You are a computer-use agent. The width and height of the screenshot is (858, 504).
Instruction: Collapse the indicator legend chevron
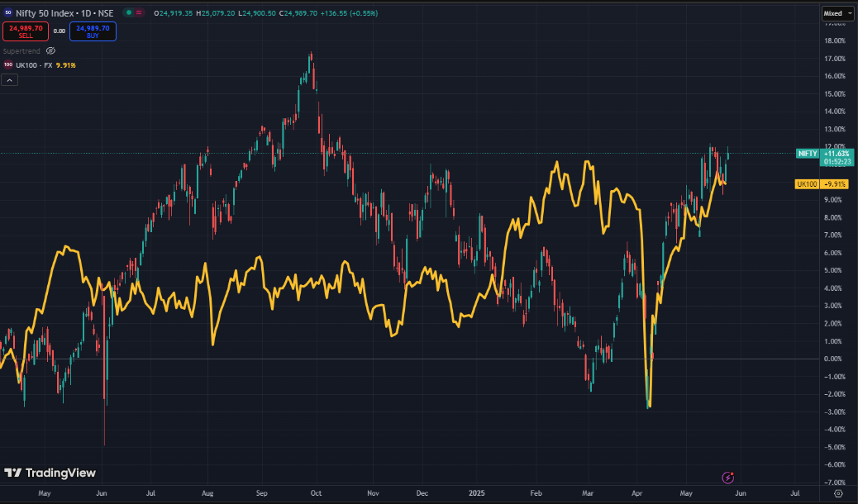click(9, 80)
